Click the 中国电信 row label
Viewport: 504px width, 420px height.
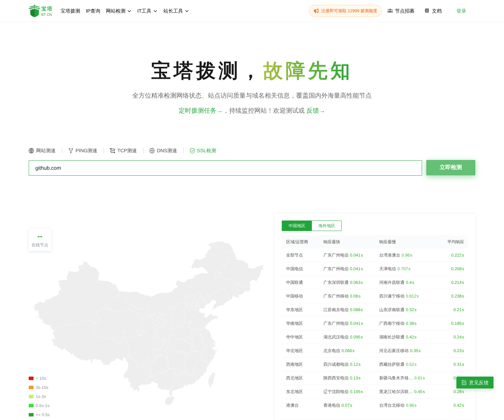click(x=294, y=269)
